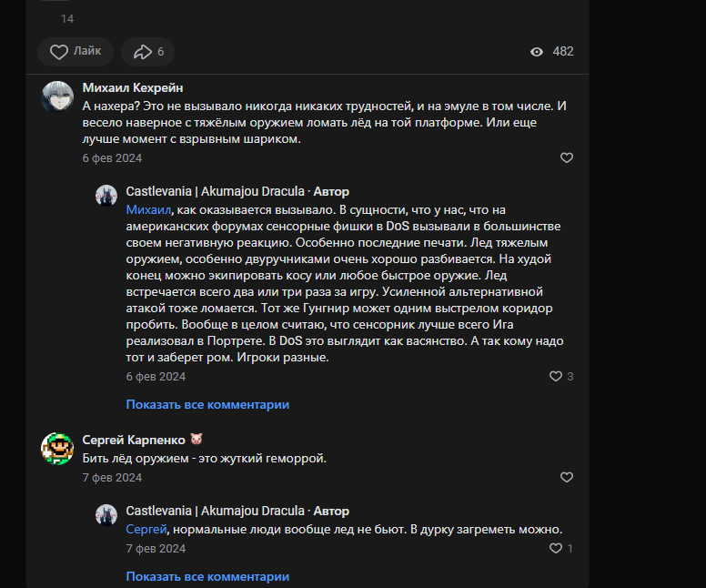Viewport: 706px width, 588px height.
Task: Click the share arrow button with count 6
Action: [147, 52]
